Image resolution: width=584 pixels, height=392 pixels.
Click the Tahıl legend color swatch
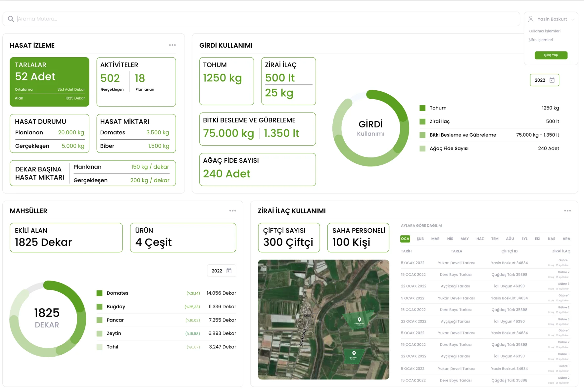click(99, 347)
